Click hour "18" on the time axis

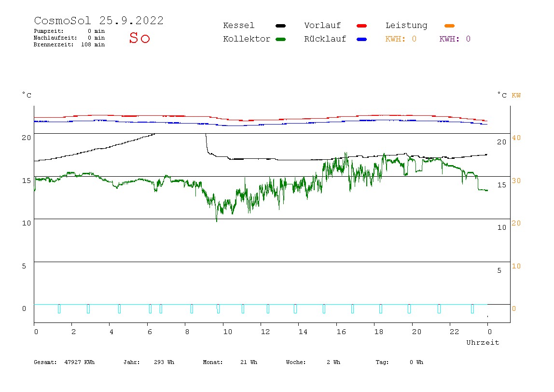click(379, 332)
